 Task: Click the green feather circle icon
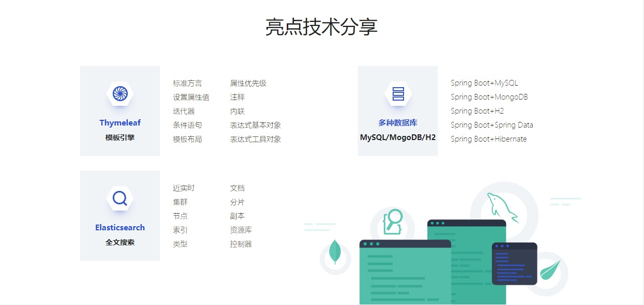550,270
